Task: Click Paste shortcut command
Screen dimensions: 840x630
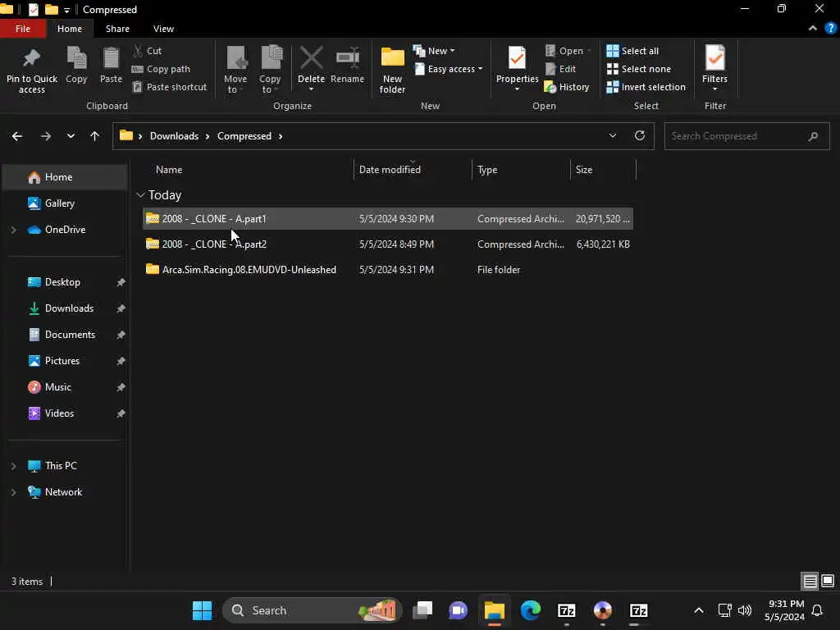Action: 169,87
